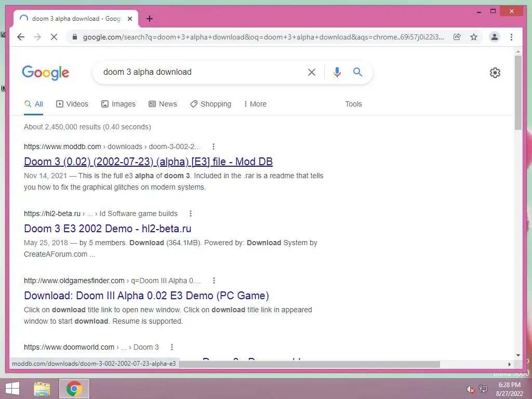Open Doom 3 E3 2002 Demo link

click(x=108, y=229)
